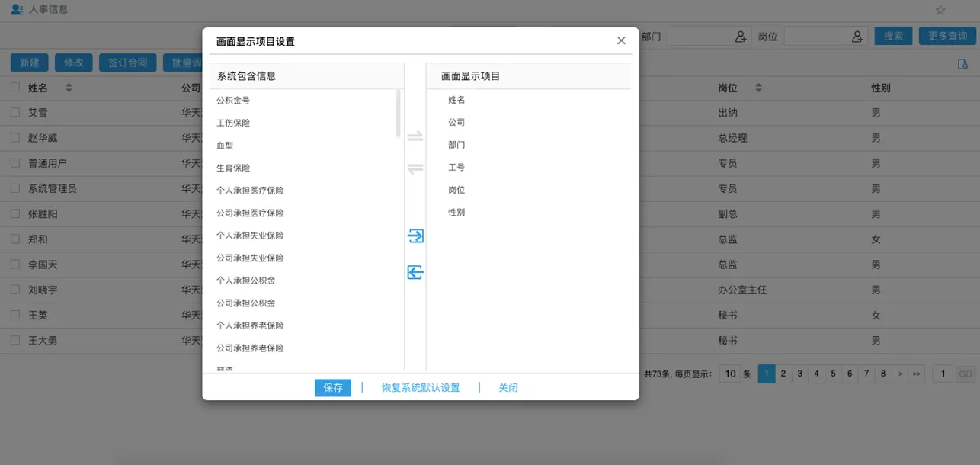Tick the checkbox for 艾雪
Viewport: 980px width, 465px height.
pos(15,112)
